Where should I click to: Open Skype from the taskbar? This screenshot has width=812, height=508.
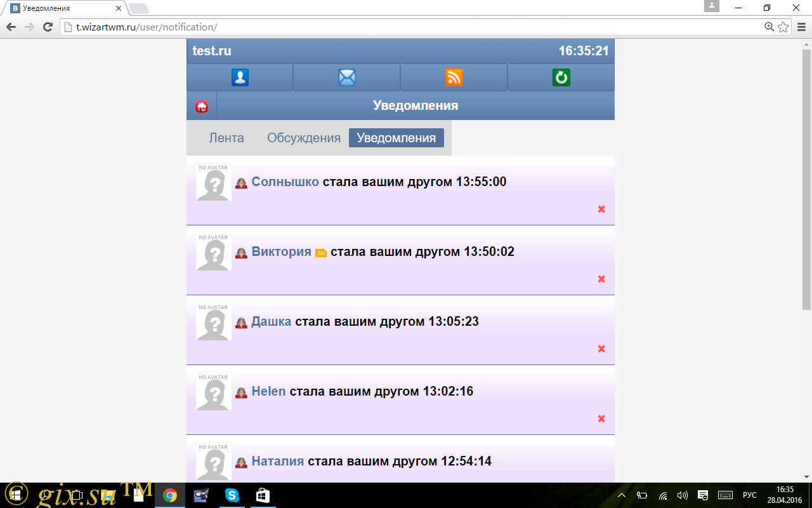click(x=232, y=495)
